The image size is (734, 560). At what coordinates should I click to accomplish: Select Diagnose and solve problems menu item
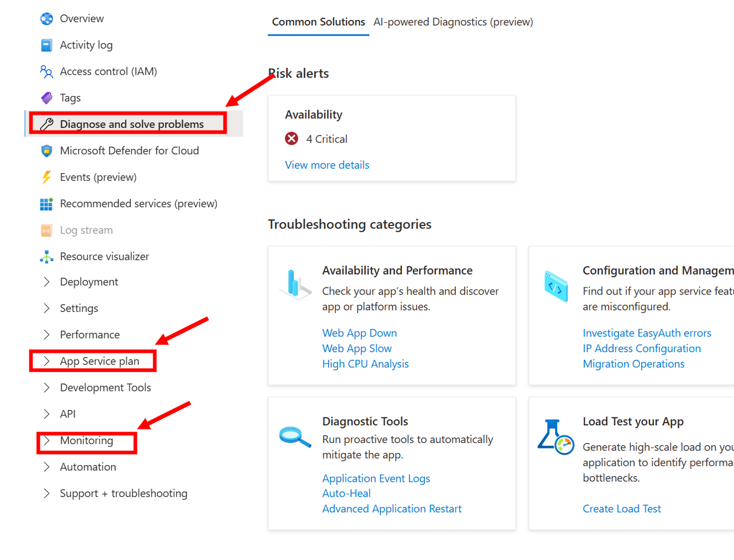[x=132, y=124]
